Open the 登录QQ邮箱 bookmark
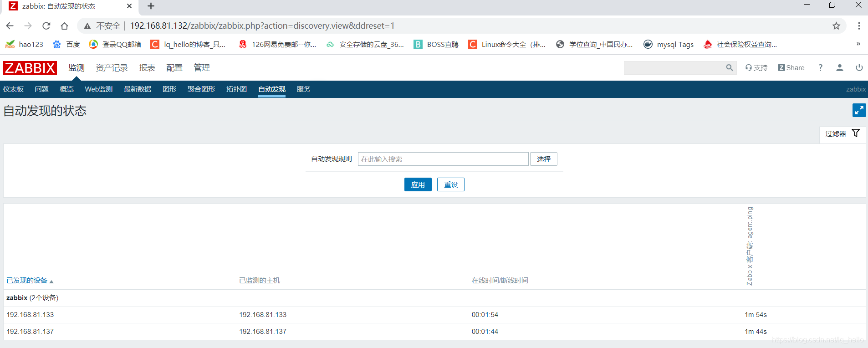868x348 pixels. pyautogui.click(x=115, y=44)
